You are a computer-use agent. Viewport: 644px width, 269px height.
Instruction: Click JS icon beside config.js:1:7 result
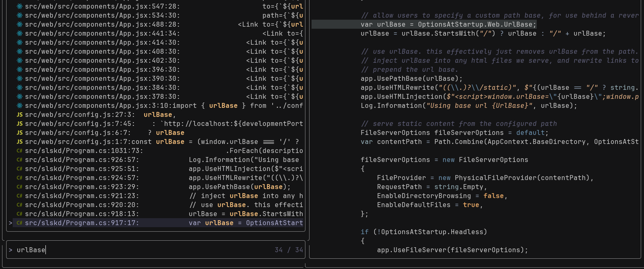coord(20,142)
